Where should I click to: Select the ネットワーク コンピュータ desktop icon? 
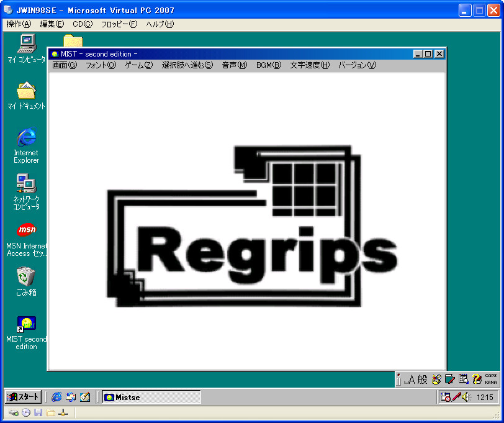[x=26, y=184]
